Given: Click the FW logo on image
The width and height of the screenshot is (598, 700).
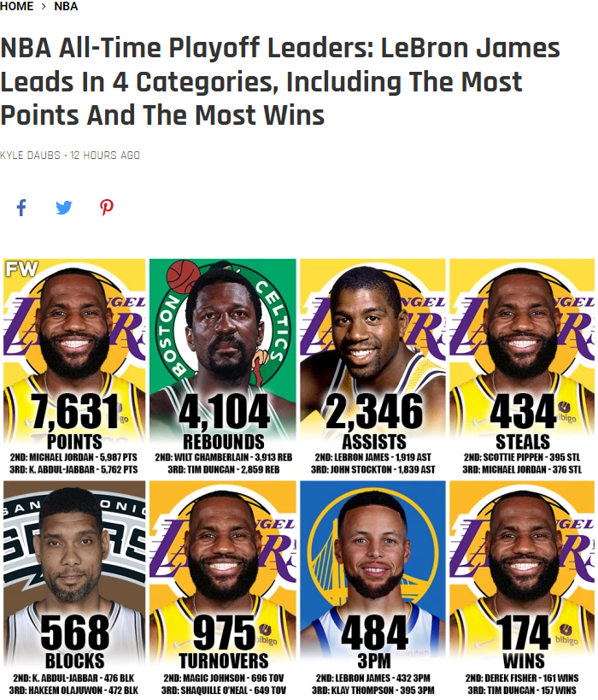Looking at the screenshot, I should tap(21, 269).
